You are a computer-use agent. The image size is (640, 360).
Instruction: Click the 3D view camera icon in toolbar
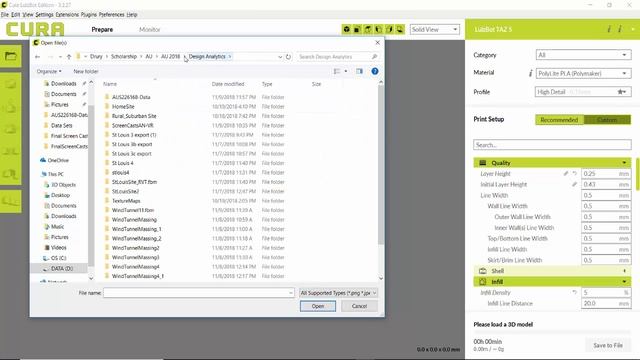[347, 29]
